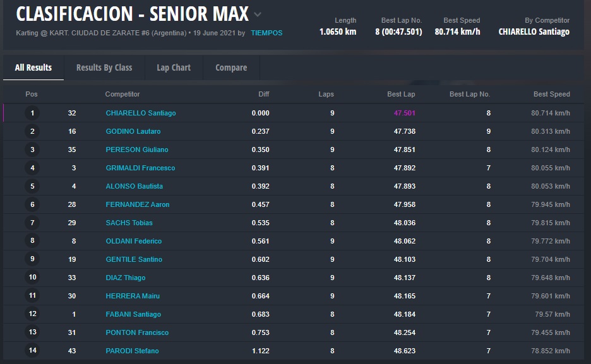Open GODINO Lautaro's competitor details
The height and width of the screenshot is (364, 591).
pyautogui.click(x=133, y=132)
